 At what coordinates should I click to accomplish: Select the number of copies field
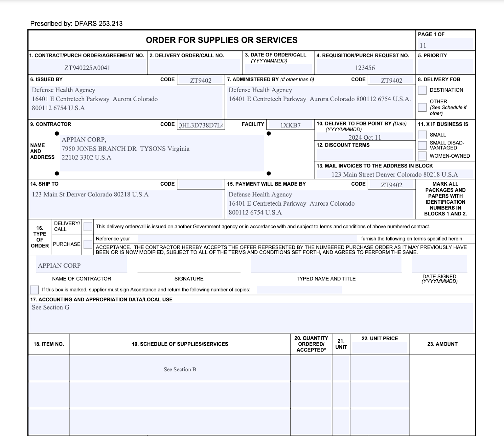click(x=299, y=289)
